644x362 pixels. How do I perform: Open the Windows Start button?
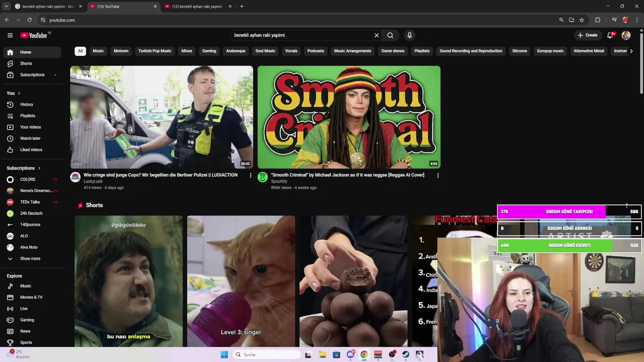(x=224, y=354)
